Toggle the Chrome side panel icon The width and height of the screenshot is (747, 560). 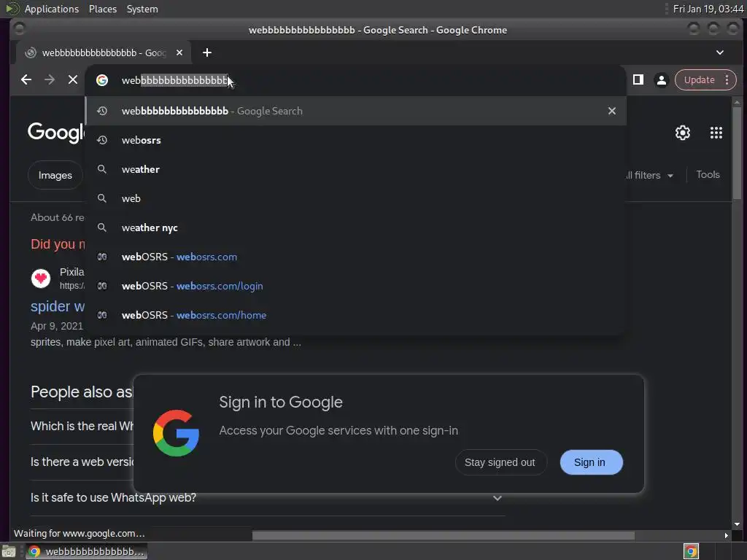[638, 80]
